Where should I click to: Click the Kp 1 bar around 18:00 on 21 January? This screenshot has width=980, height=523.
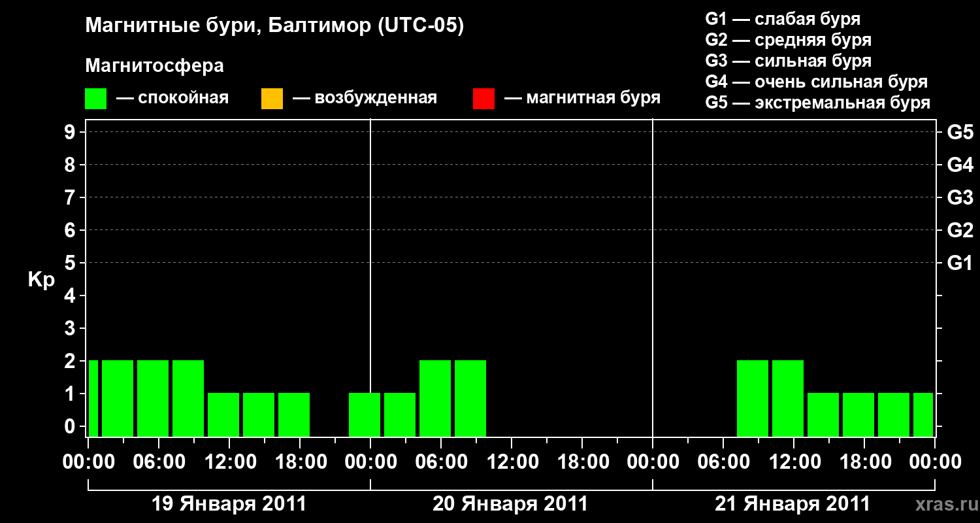[858, 414]
